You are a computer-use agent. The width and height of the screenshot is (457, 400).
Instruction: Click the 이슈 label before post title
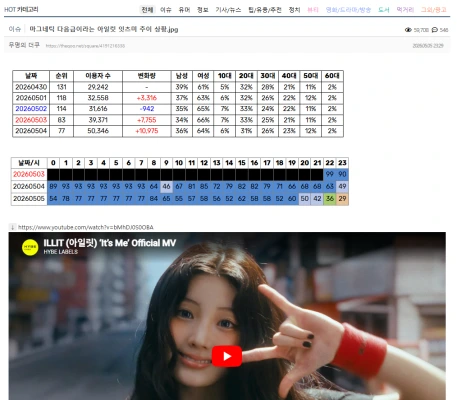tap(15, 29)
